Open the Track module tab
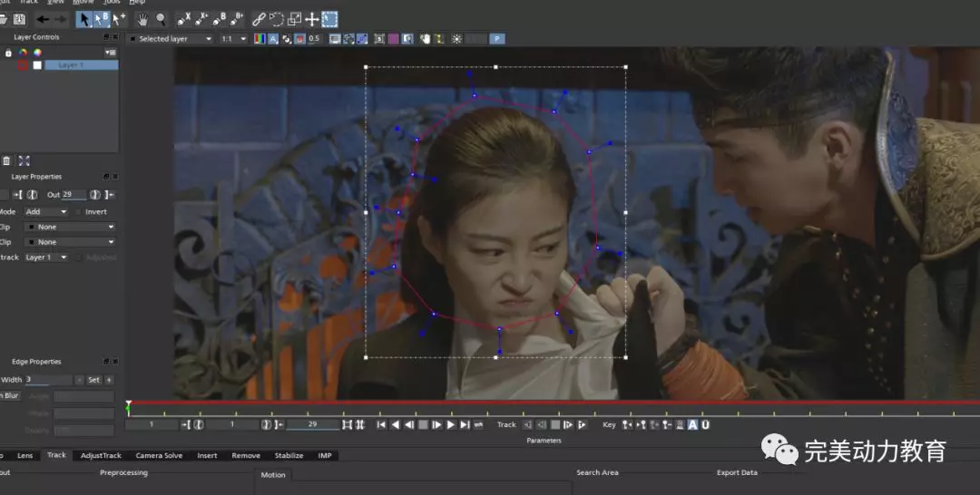The image size is (980, 495). point(56,455)
